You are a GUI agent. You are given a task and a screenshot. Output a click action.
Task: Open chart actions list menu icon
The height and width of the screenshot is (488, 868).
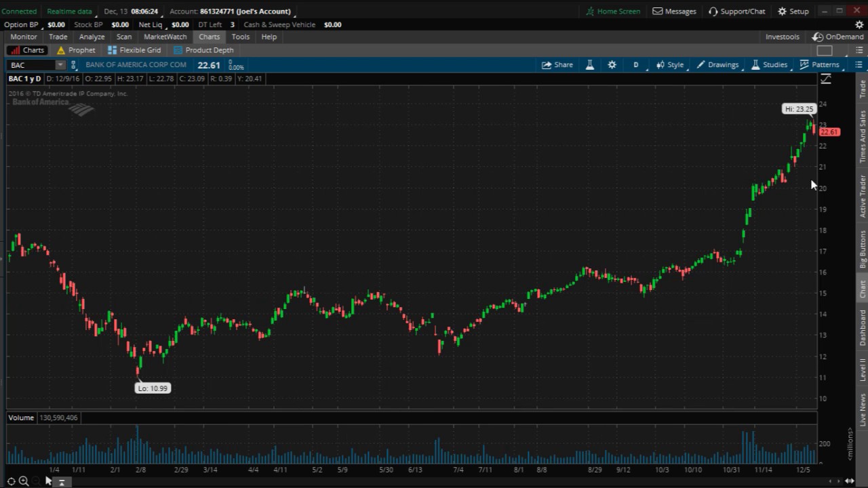coord(859,65)
